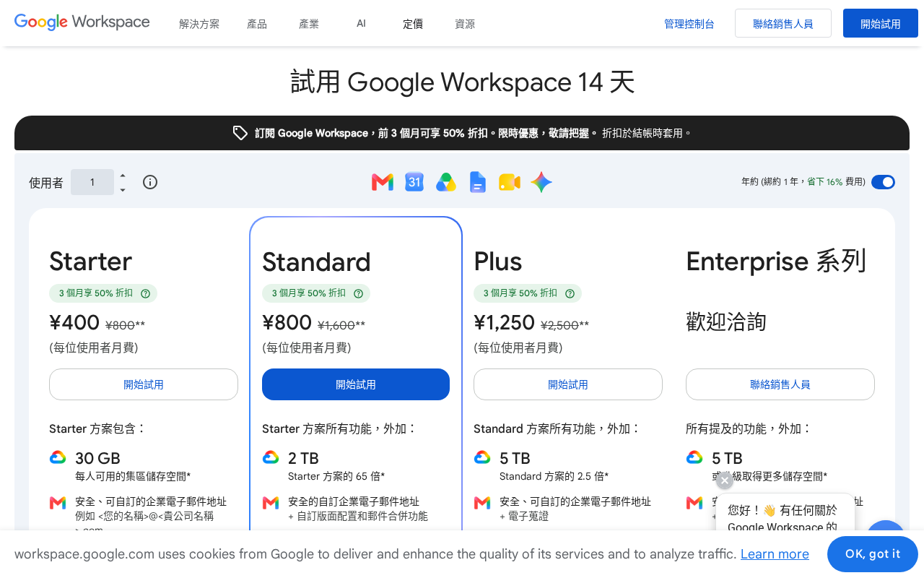Screen dimensions: 924x578
Task: Start trial for the Standard plan
Action: [x=356, y=384]
